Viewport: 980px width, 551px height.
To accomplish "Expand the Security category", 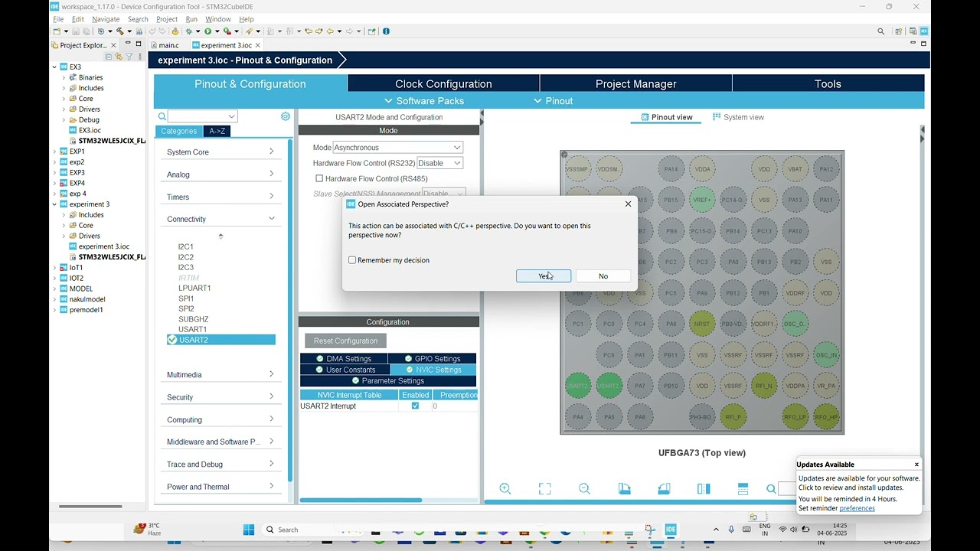I will tap(220, 397).
